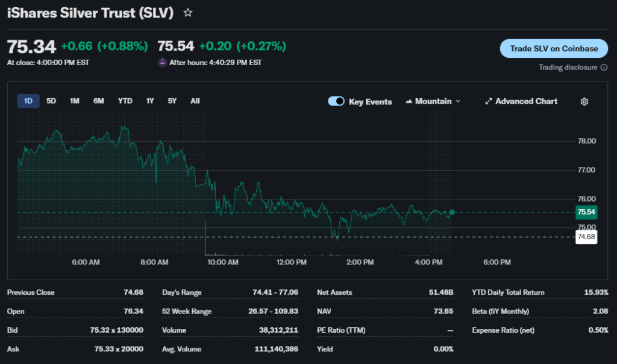Select the 1Y time range

pos(150,101)
